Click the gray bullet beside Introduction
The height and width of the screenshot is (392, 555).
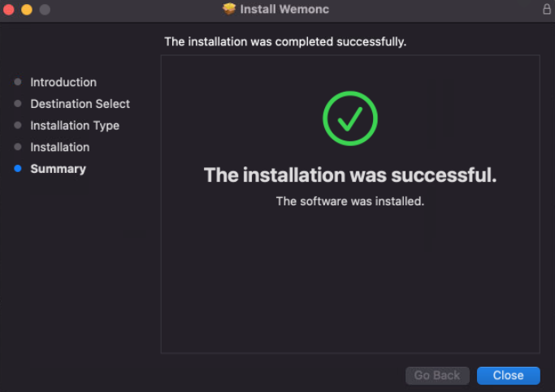tap(18, 82)
